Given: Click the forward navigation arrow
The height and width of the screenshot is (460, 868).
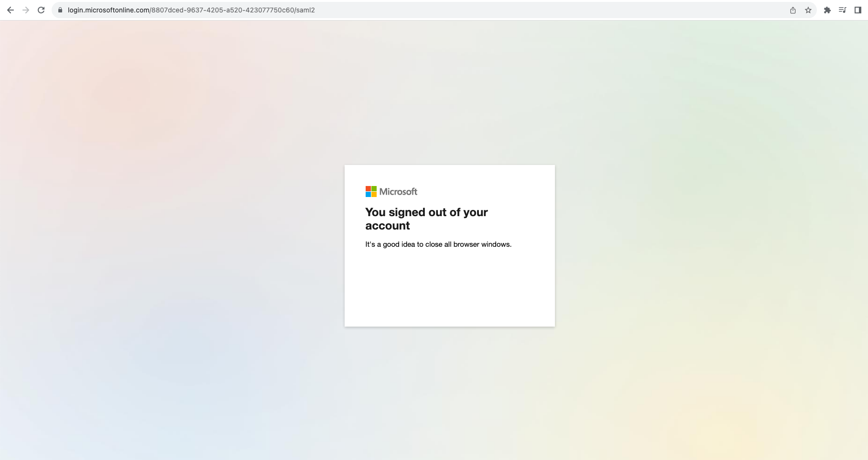Looking at the screenshot, I should (26, 10).
